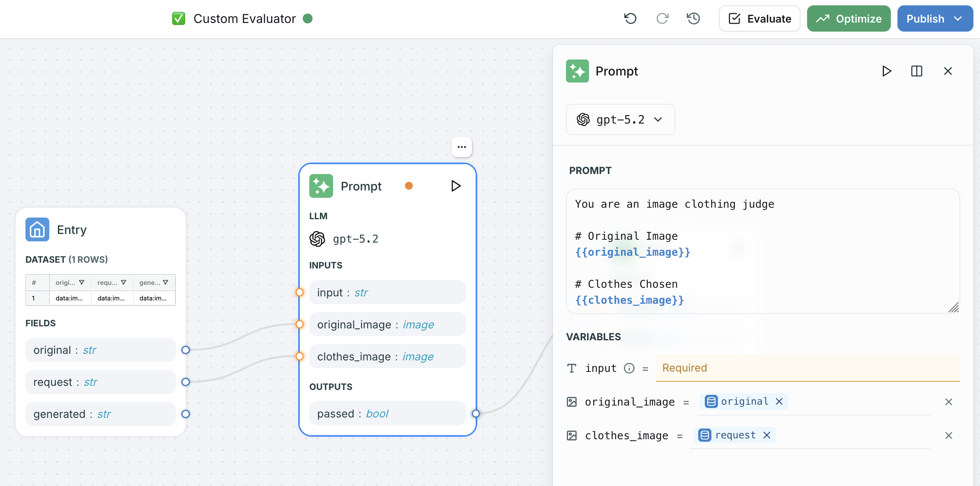
Task: Open more options on the Prompt node
Action: [462, 147]
